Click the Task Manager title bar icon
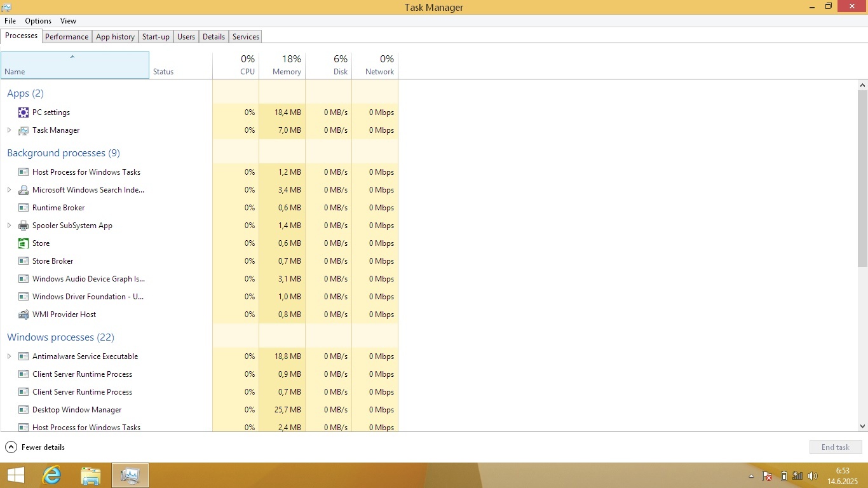This screenshot has width=868, height=488. (x=7, y=7)
